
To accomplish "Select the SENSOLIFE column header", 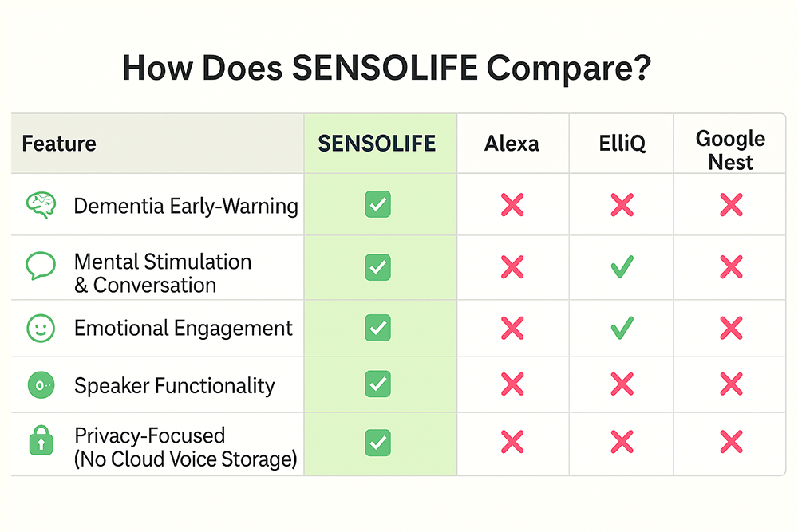I will pos(377,144).
